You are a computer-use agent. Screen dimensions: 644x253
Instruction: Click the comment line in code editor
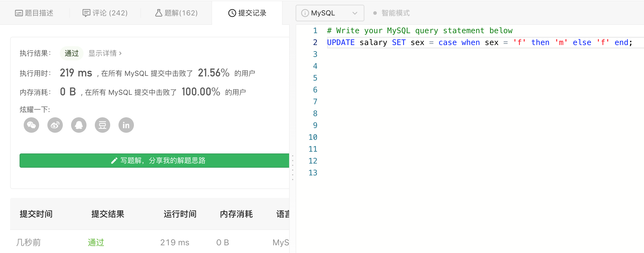(420, 31)
